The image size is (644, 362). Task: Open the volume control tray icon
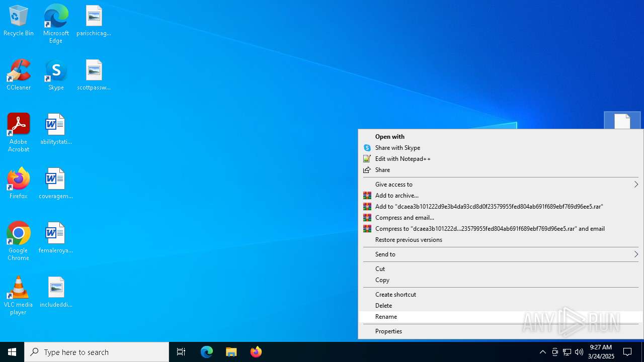579,352
